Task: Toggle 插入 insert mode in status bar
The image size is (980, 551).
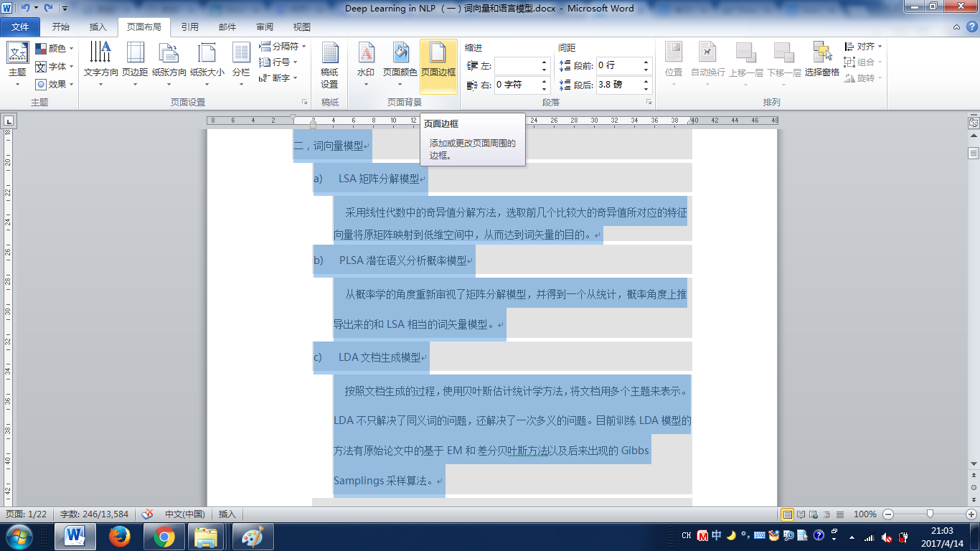Action: point(227,514)
